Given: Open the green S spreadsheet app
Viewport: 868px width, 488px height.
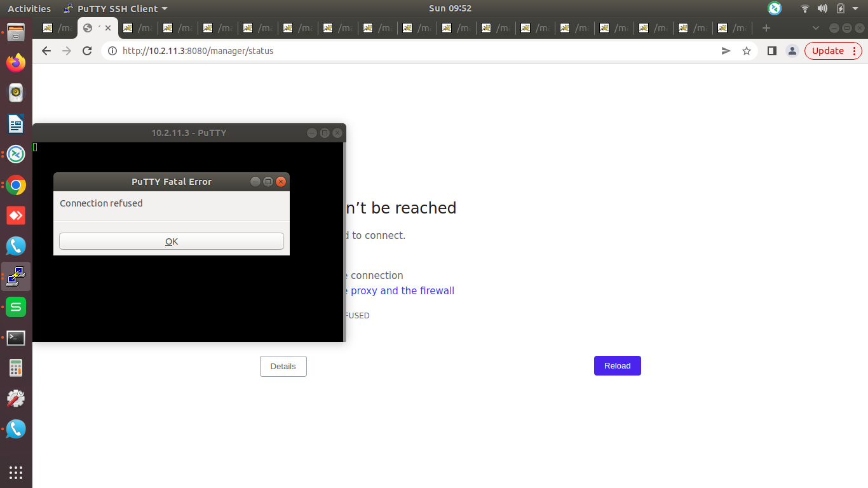Looking at the screenshot, I should pyautogui.click(x=16, y=307).
